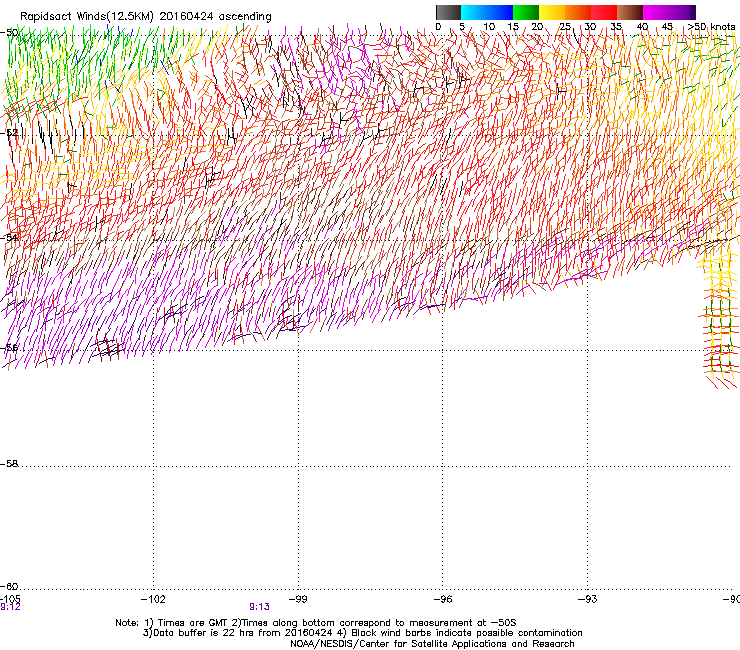Click the red 30-35 knots color band
The image size is (740, 650).
click(x=604, y=12)
